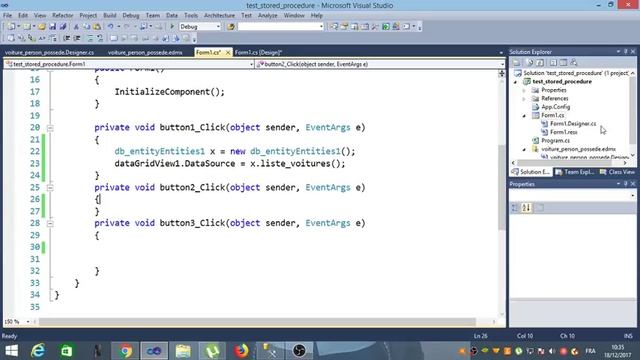Open the Debug configuration dropdown
Viewport: 640px width, 360px height.
(x=218, y=27)
